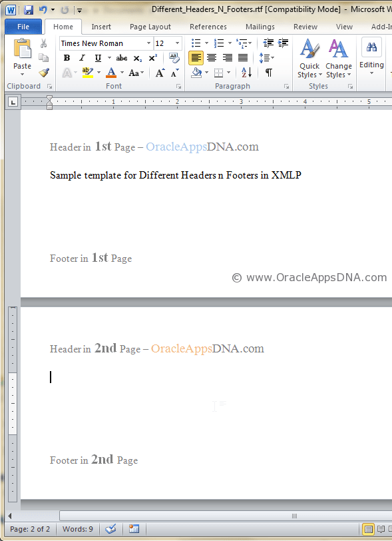Toggle Align Text Right

227,58
